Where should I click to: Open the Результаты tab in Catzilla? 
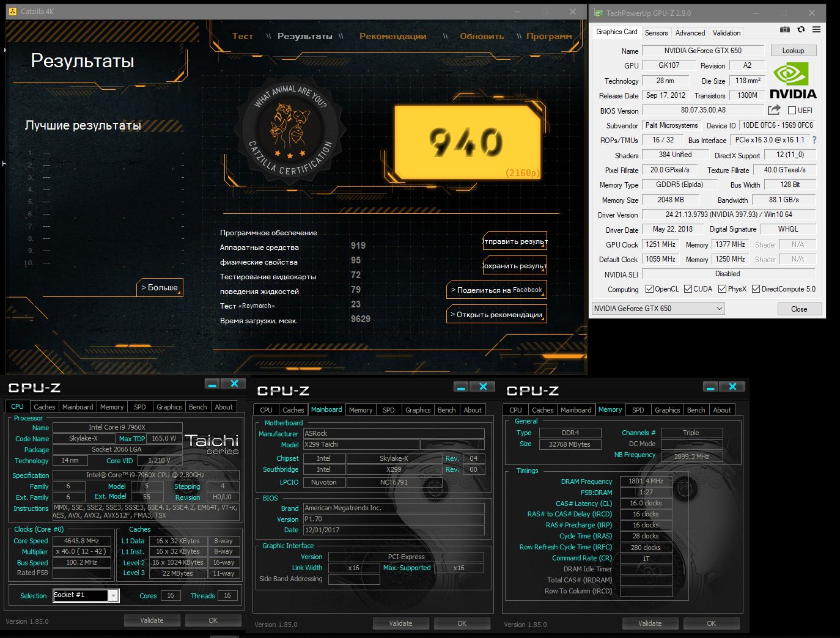[x=305, y=36]
